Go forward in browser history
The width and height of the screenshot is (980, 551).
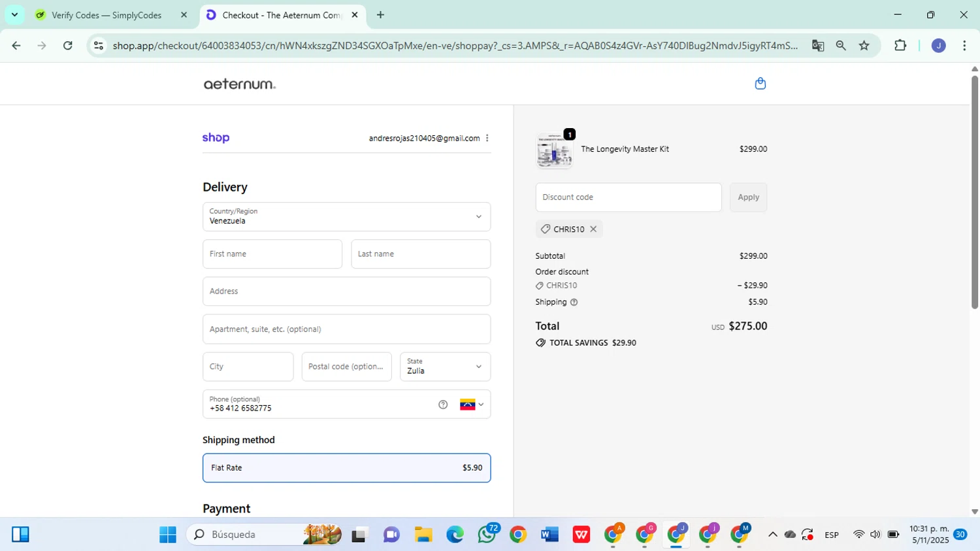(42, 46)
